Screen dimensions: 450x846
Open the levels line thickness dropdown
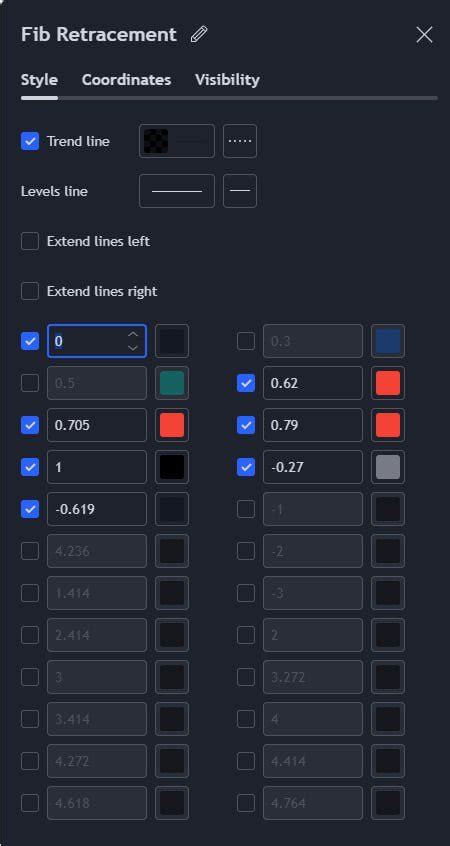point(177,191)
